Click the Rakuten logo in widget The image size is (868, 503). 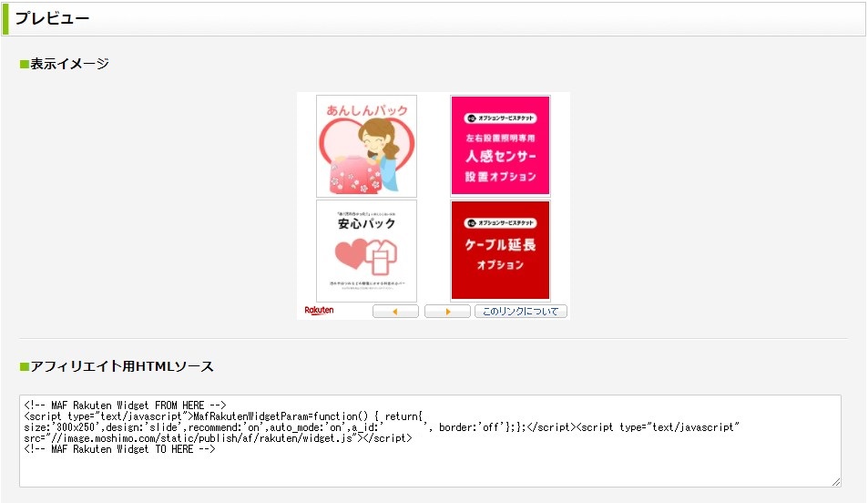click(319, 310)
